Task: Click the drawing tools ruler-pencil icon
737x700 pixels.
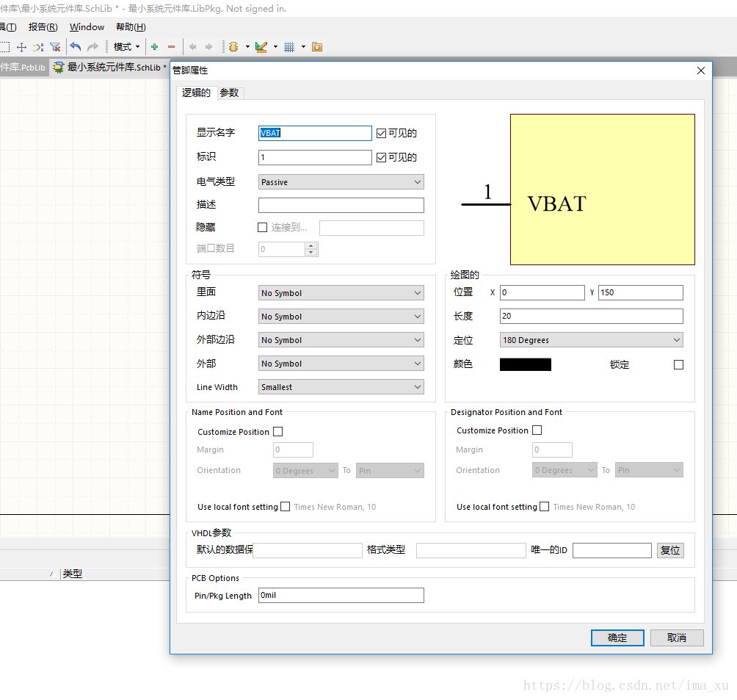Action: 261,47
